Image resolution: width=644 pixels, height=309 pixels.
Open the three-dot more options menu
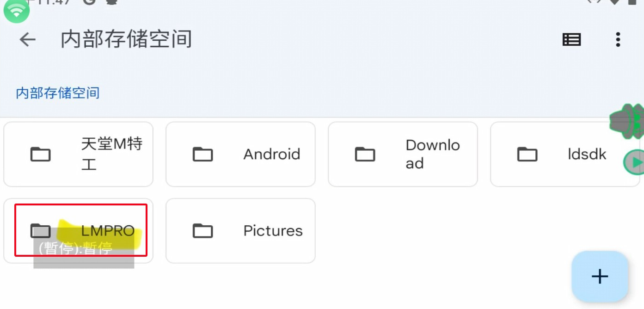click(x=618, y=40)
